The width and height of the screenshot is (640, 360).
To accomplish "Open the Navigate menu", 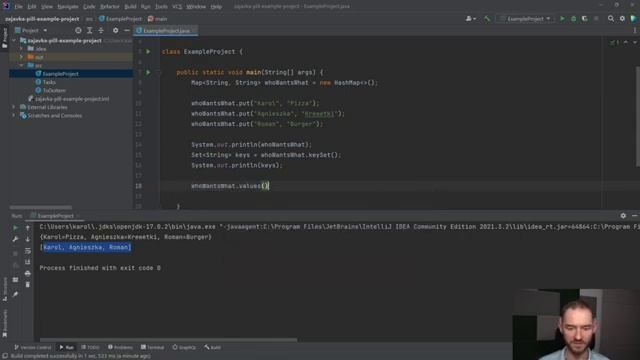I will point(68,7).
